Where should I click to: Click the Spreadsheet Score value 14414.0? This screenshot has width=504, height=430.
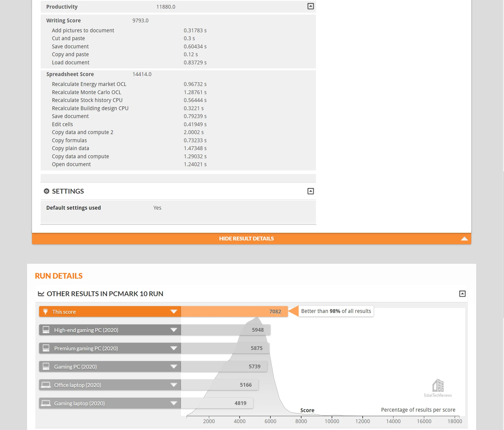point(142,74)
